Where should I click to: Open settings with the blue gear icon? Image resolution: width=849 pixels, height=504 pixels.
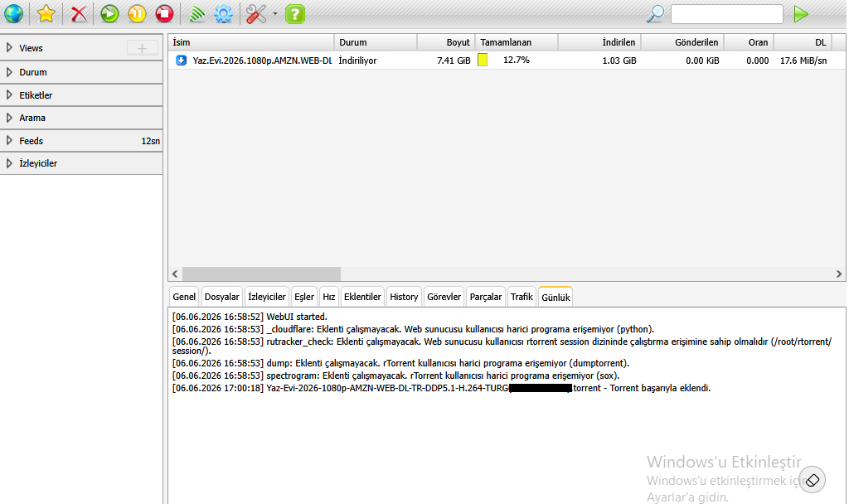pos(223,13)
